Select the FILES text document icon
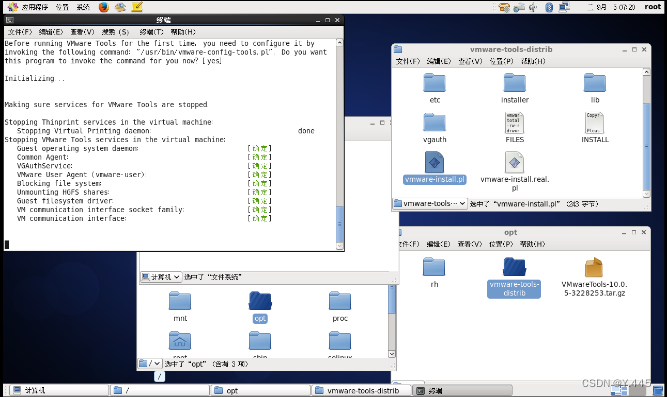Viewport: 667px width, 397px height. coord(514,123)
